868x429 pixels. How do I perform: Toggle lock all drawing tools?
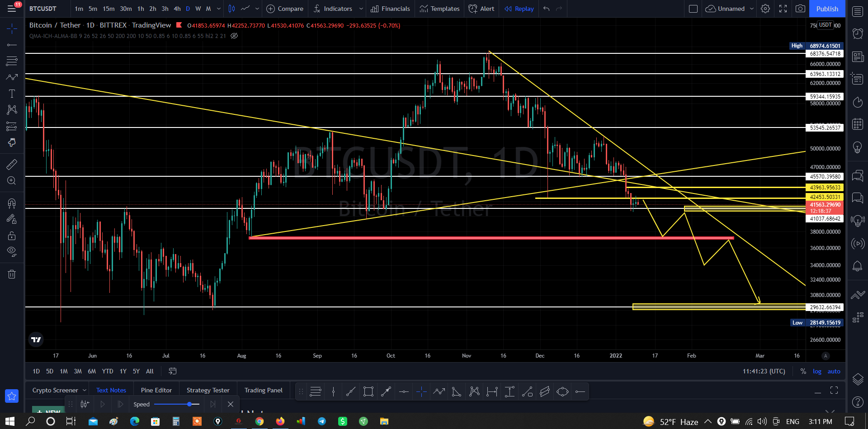[x=12, y=236]
